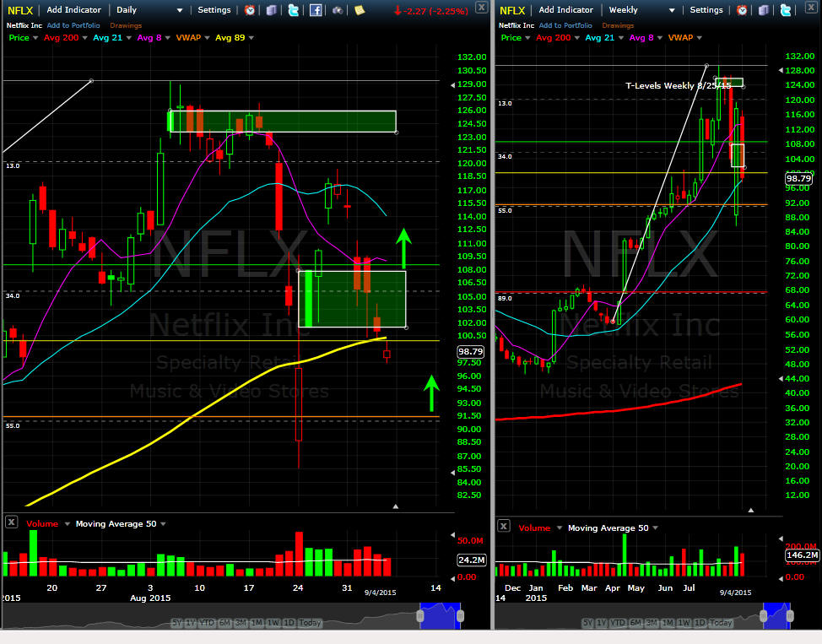Click the alarm clock alert icon in Daily chart
The height and width of the screenshot is (644, 822).
tap(250, 10)
